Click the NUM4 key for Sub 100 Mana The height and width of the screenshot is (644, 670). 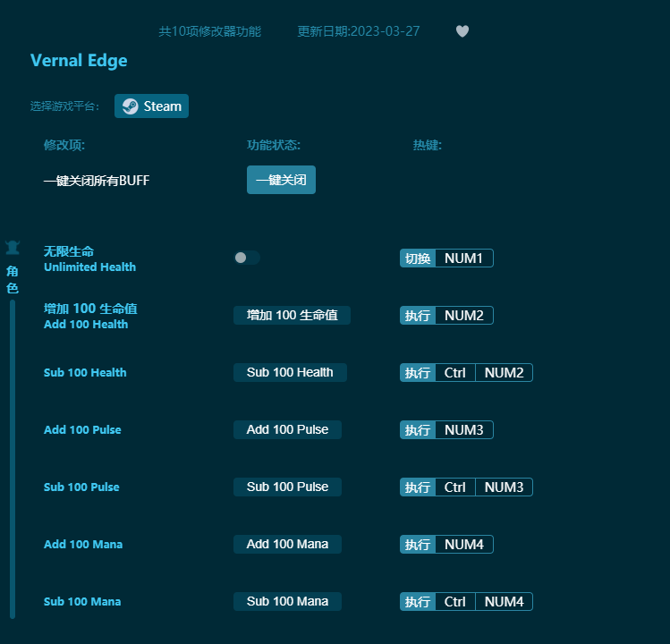(505, 602)
